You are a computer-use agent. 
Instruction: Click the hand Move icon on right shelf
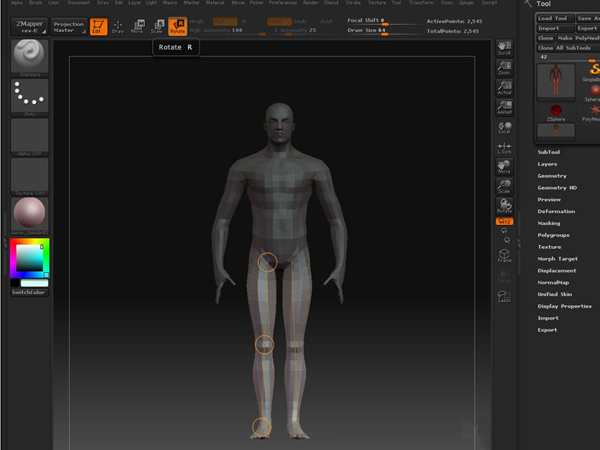pyautogui.click(x=504, y=167)
